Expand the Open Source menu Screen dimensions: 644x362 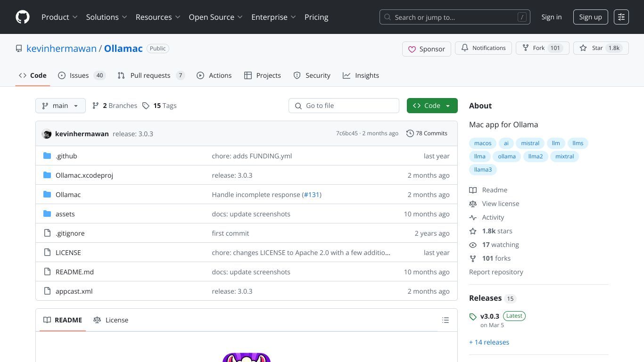tap(215, 17)
